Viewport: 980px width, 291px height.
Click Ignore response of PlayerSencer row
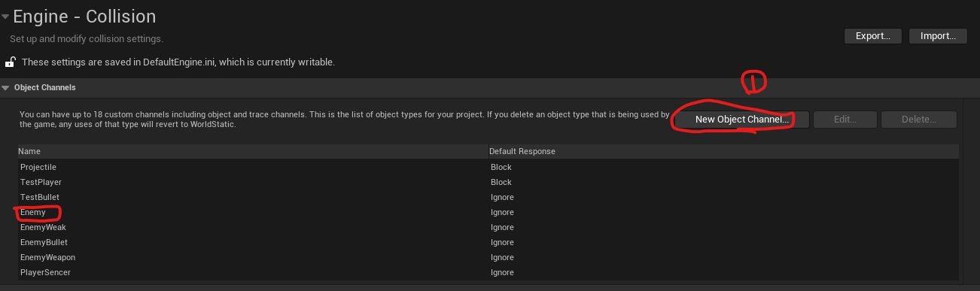click(502, 272)
